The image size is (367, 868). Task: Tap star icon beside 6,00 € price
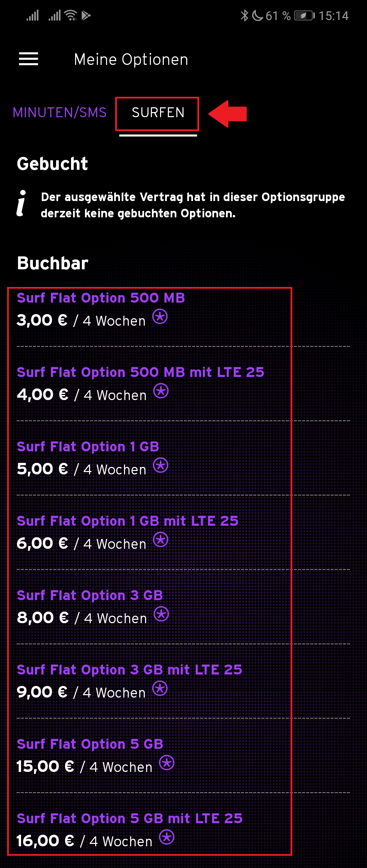click(160, 540)
